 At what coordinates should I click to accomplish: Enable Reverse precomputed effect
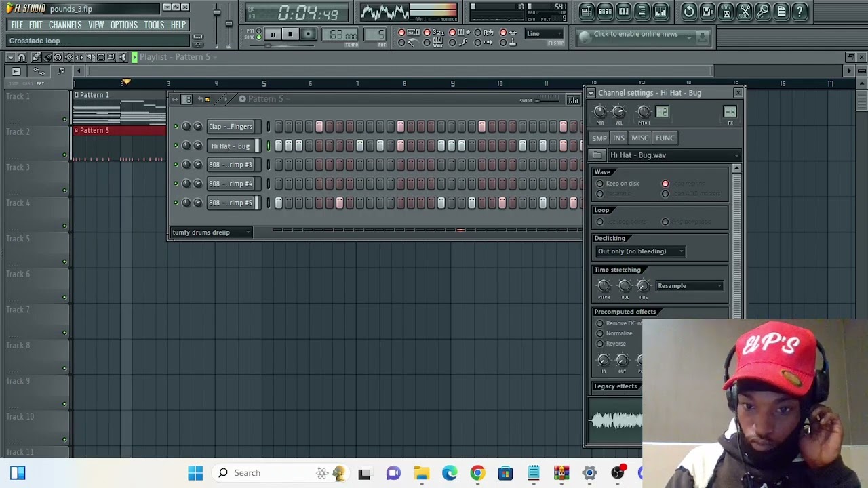click(x=599, y=344)
